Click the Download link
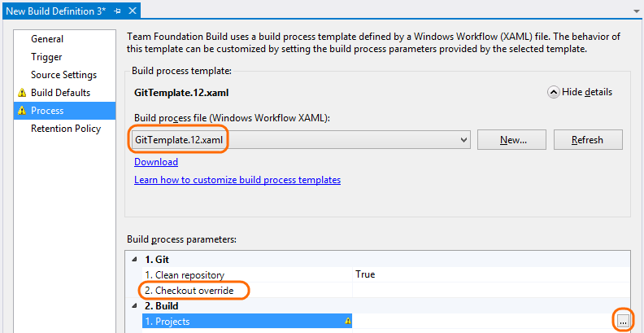Screen dimensions: 644x333 tap(156, 162)
